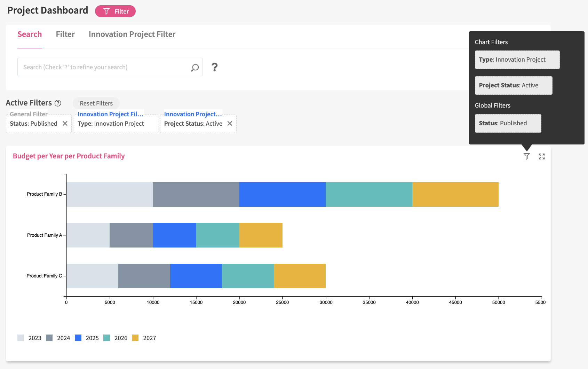Switch to the Search tab
Viewport: 588px width, 369px height.
click(x=30, y=34)
